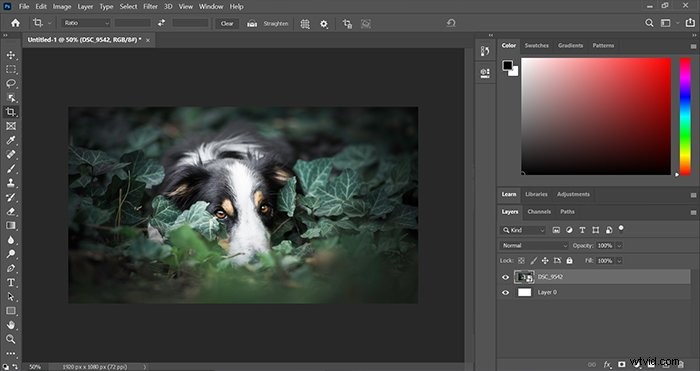Select the Rectangular Marquee tool
This screenshot has width=700, height=371.
click(11, 69)
